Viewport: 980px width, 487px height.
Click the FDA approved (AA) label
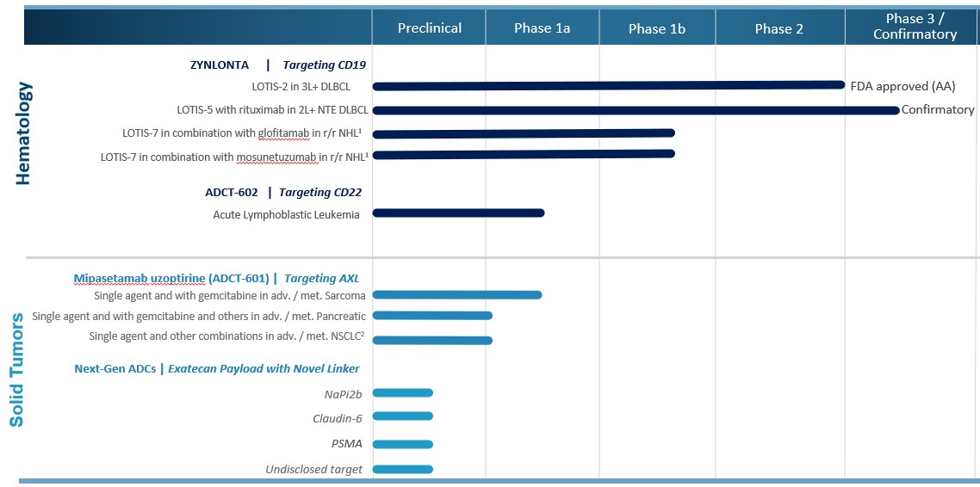902,86
